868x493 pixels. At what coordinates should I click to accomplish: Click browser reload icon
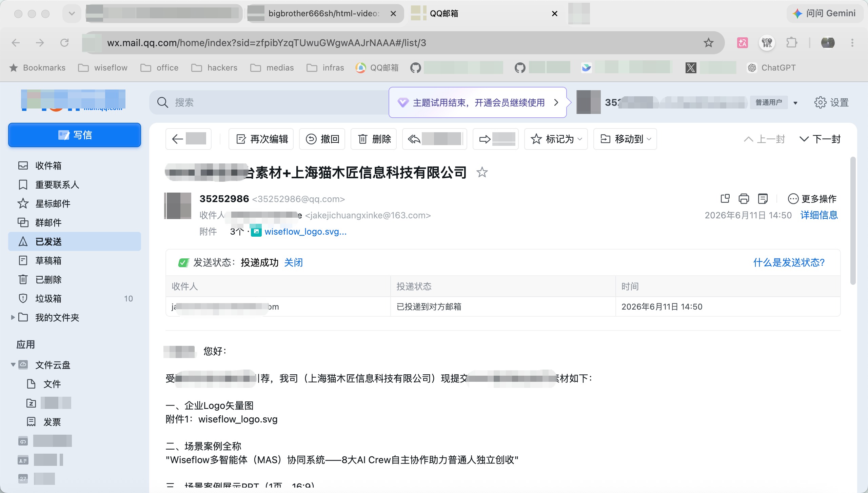pos(64,43)
